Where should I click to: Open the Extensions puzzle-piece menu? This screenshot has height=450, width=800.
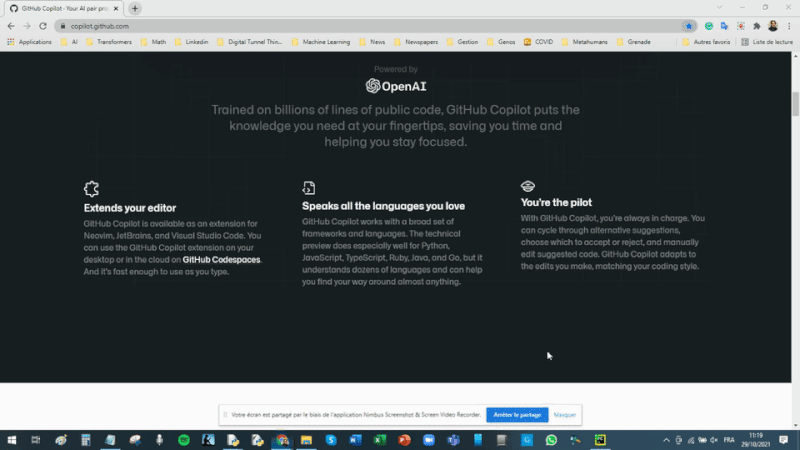tap(757, 26)
